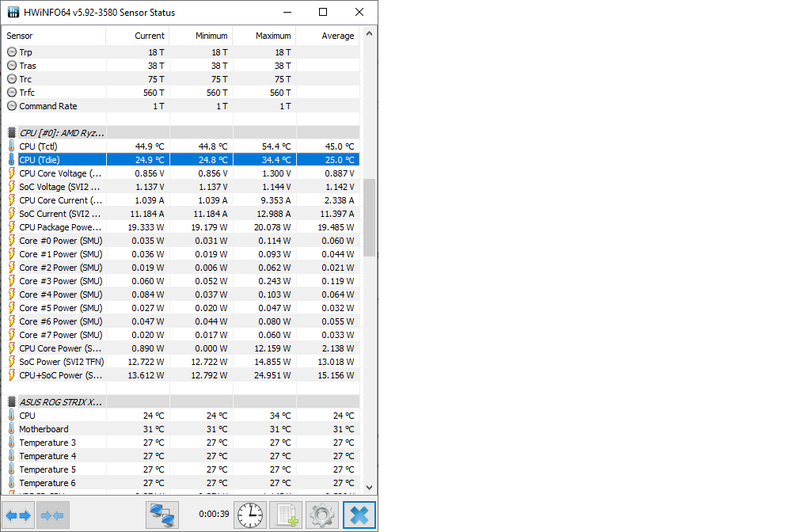Select the CPU Core Current row

181,200
